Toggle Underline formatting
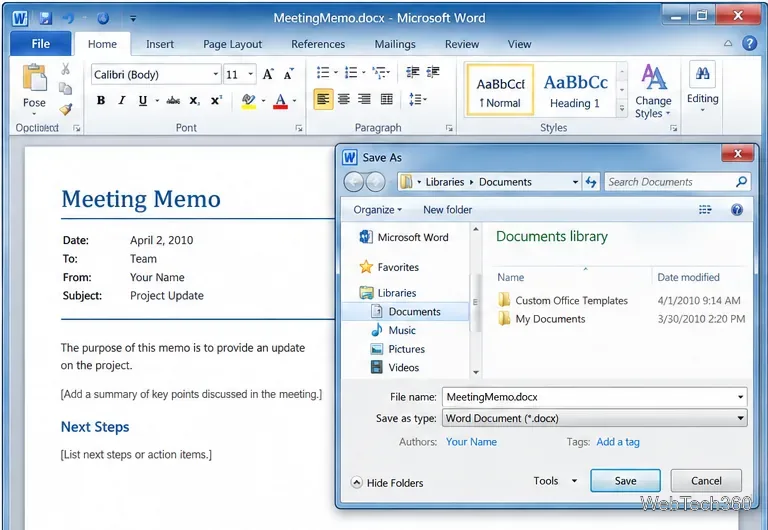This screenshot has width=768, height=530. (x=143, y=100)
